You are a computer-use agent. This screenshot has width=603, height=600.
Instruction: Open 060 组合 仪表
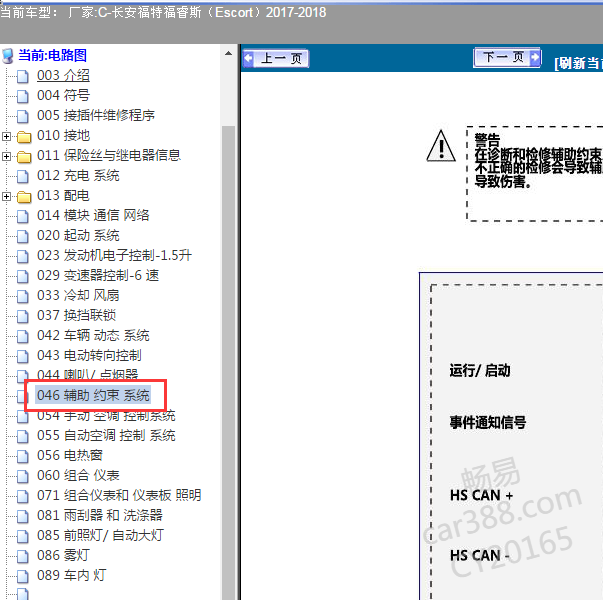(78, 475)
